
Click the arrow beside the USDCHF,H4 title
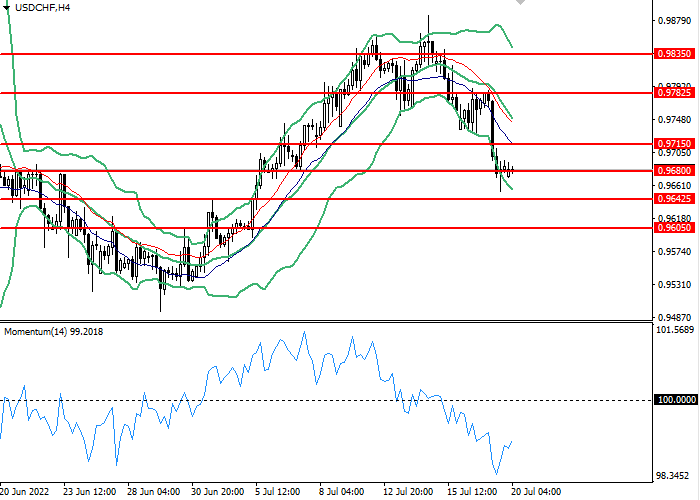[6, 7]
